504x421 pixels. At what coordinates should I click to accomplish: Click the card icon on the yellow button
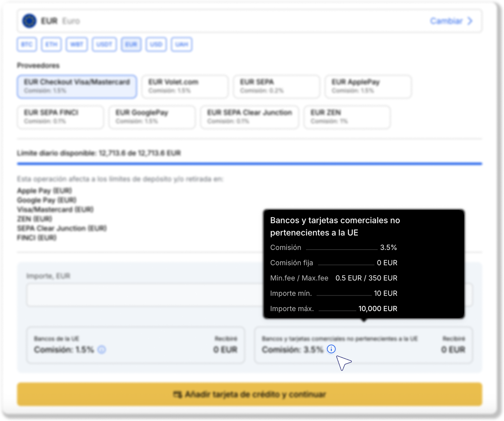tap(178, 395)
